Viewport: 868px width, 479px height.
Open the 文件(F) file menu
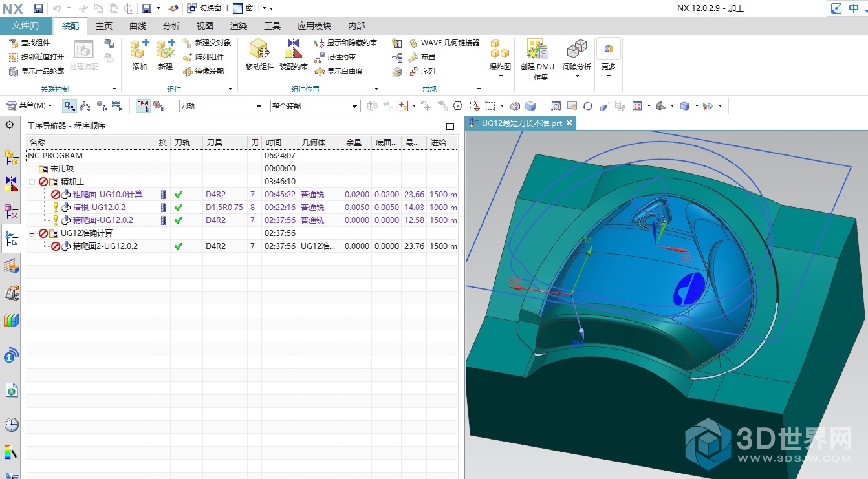[26, 26]
